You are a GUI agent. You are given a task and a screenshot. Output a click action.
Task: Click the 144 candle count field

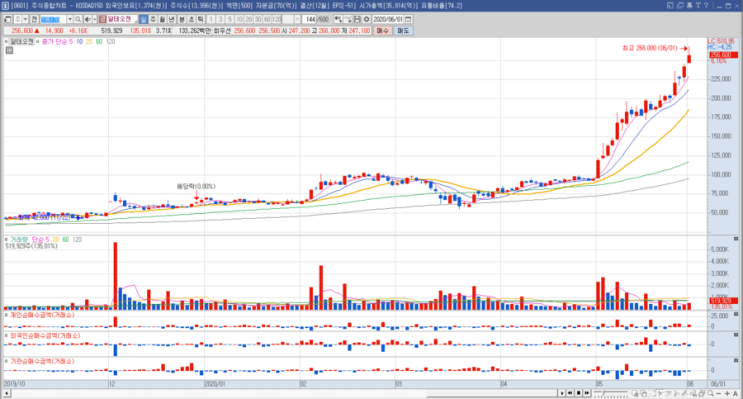pyautogui.click(x=310, y=19)
